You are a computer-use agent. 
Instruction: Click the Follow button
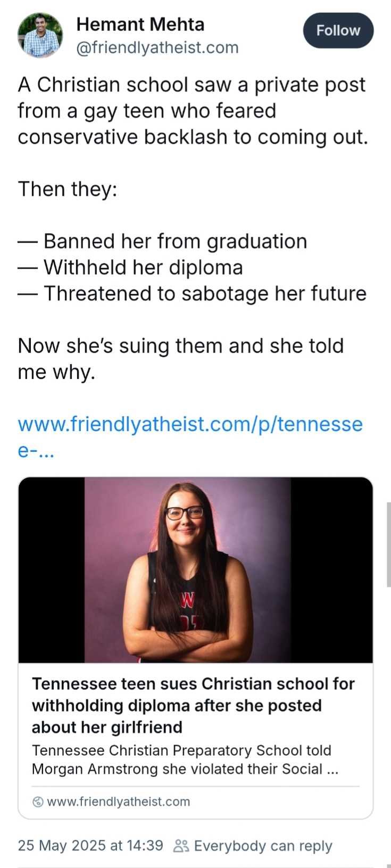[338, 30]
